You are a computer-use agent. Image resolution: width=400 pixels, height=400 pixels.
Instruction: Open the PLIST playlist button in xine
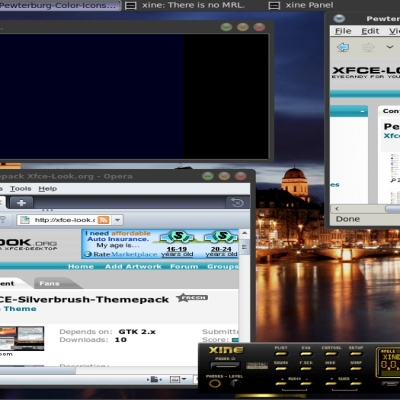281,354
